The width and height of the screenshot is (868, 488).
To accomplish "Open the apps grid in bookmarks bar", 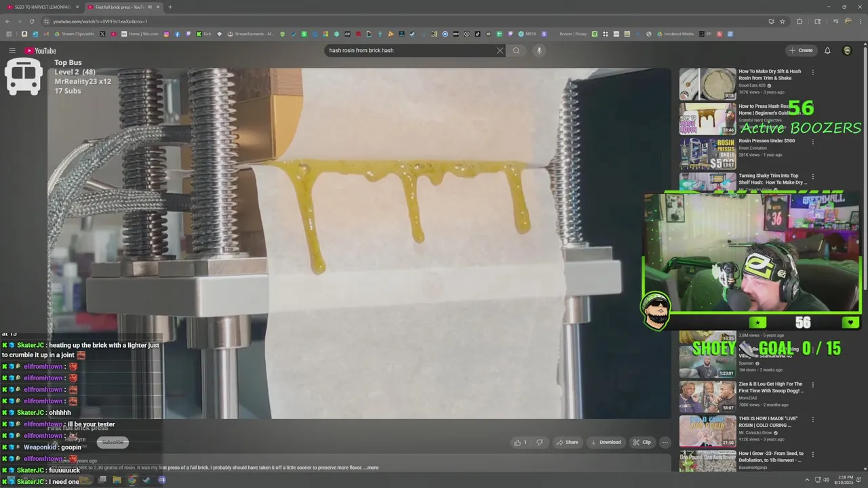I will (x=9, y=34).
